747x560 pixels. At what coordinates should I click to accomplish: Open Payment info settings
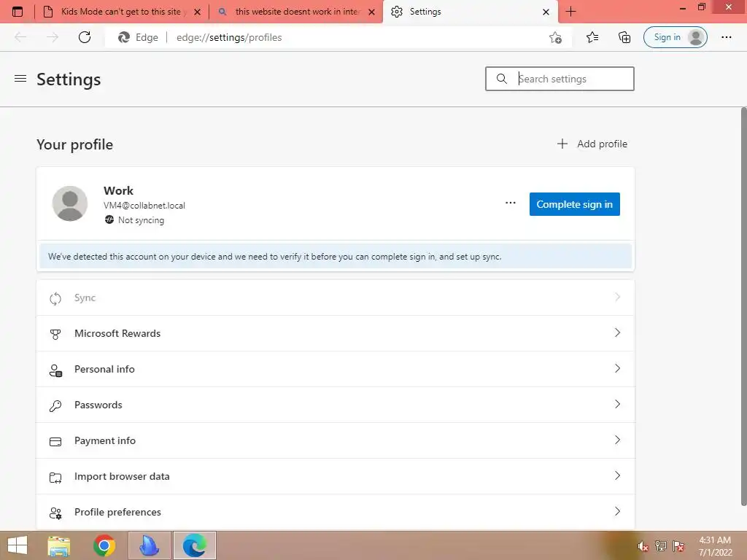336,440
